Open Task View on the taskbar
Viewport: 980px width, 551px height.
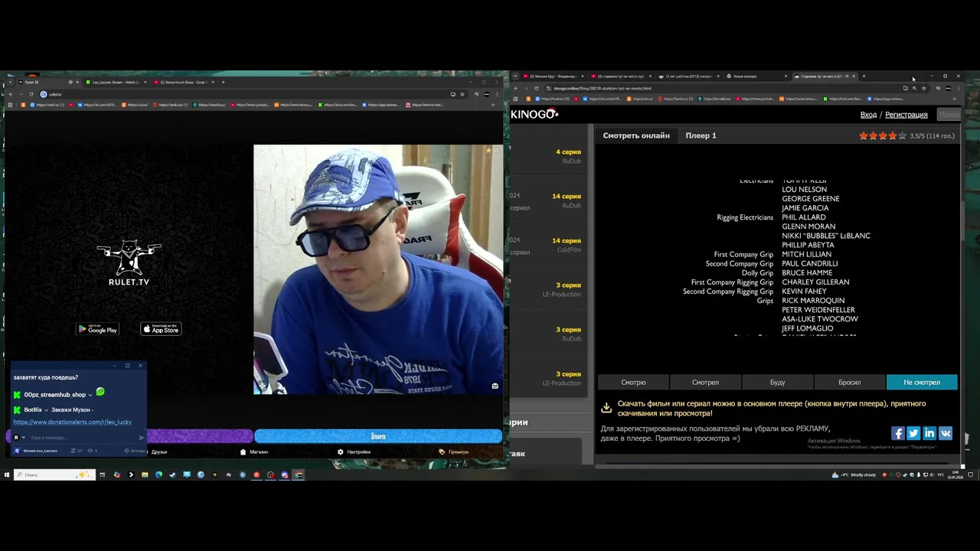[102, 474]
